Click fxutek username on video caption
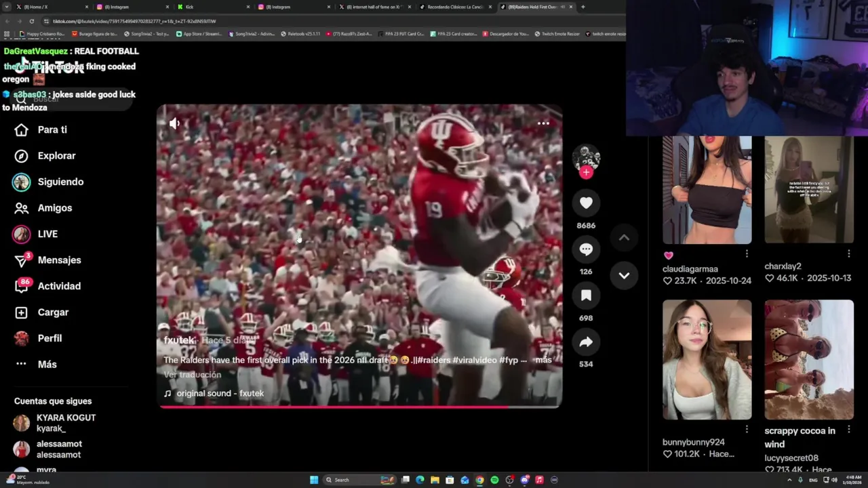 pos(179,340)
